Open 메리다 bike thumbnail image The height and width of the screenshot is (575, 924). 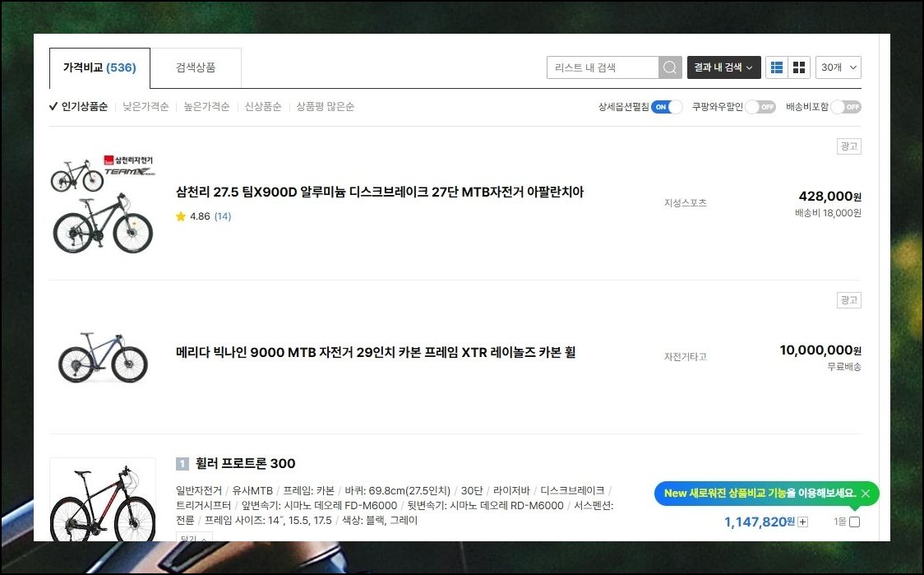coord(103,357)
